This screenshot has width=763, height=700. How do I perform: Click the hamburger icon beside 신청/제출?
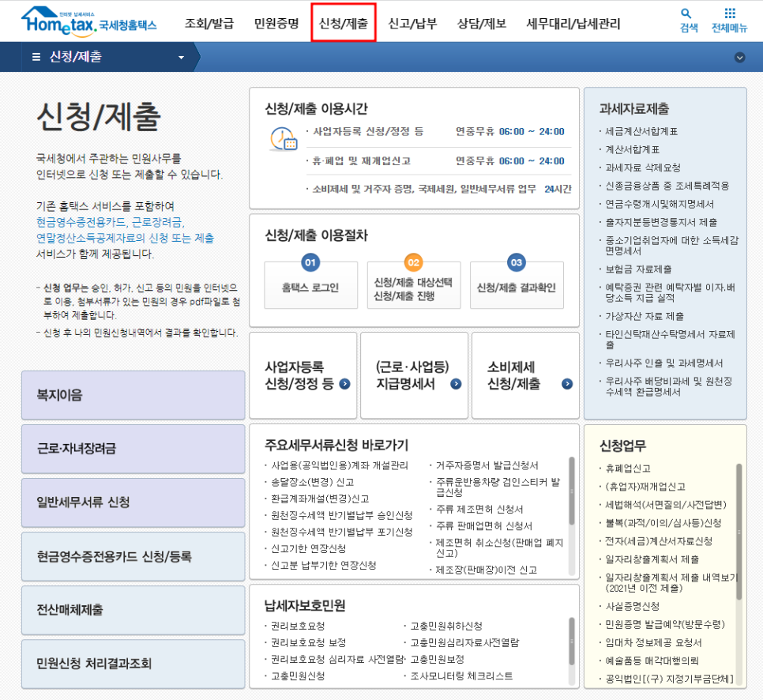(x=36, y=57)
